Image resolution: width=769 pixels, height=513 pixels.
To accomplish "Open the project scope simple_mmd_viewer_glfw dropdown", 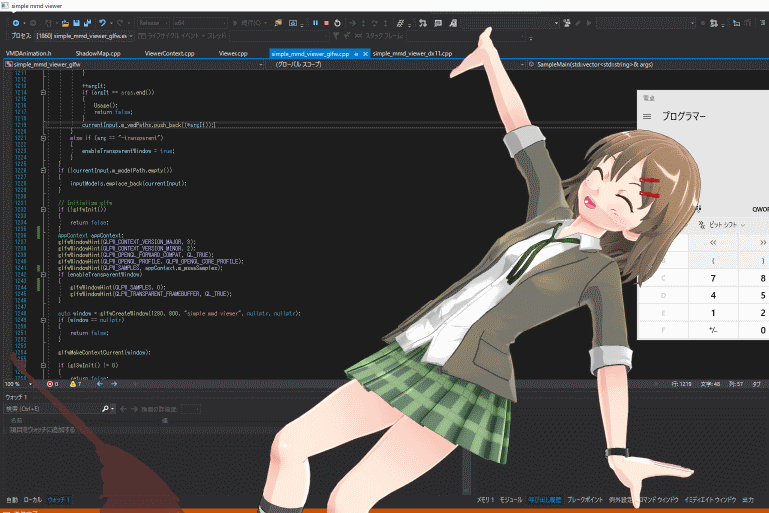I will coord(133,64).
